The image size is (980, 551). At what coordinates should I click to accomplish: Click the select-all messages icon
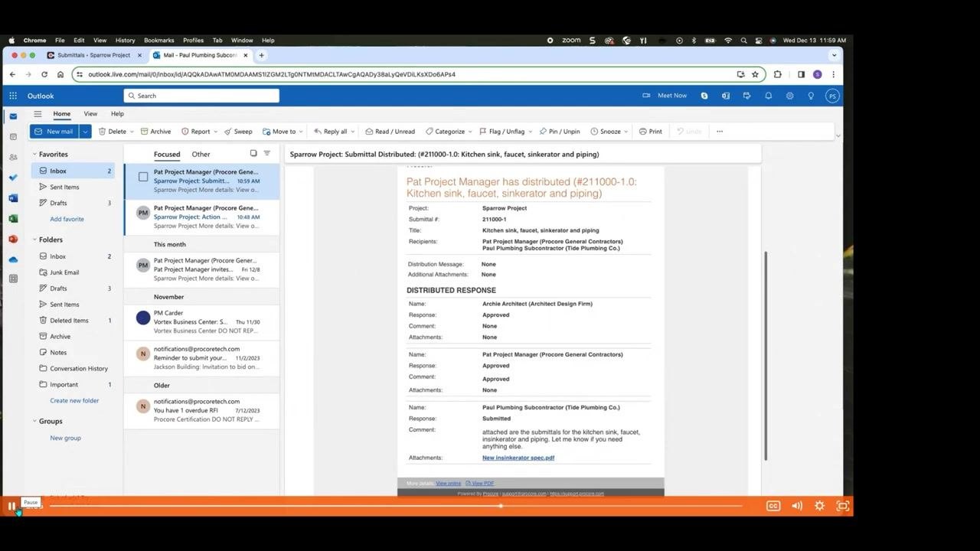click(253, 154)
